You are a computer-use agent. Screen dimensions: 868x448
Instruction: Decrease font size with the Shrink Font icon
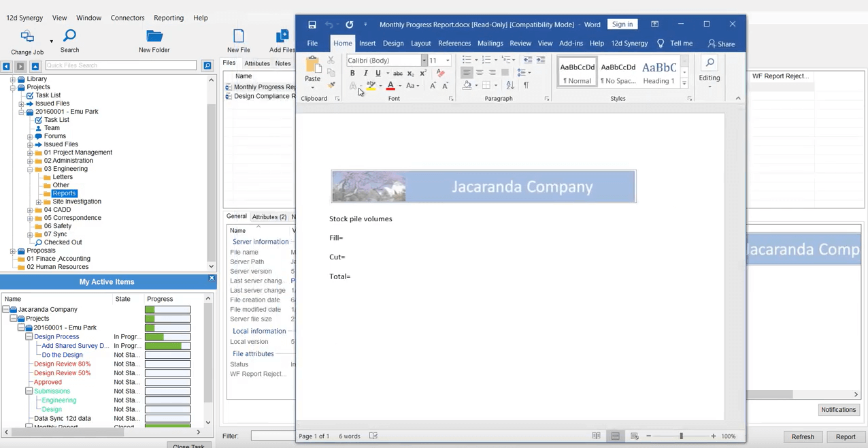tap(445, 86)
